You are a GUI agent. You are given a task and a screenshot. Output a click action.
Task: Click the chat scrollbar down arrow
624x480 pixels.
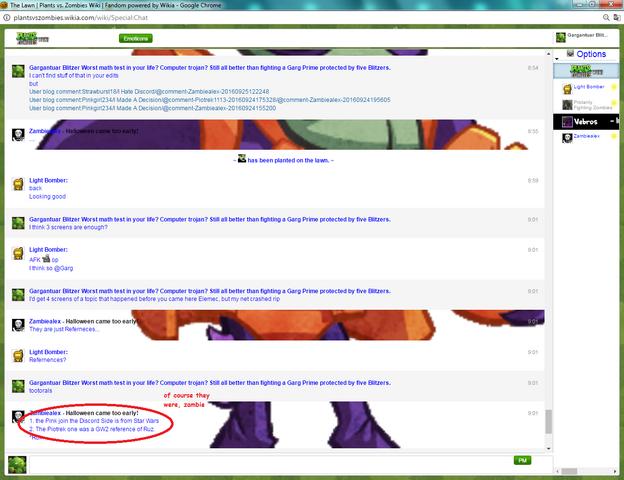548,449
